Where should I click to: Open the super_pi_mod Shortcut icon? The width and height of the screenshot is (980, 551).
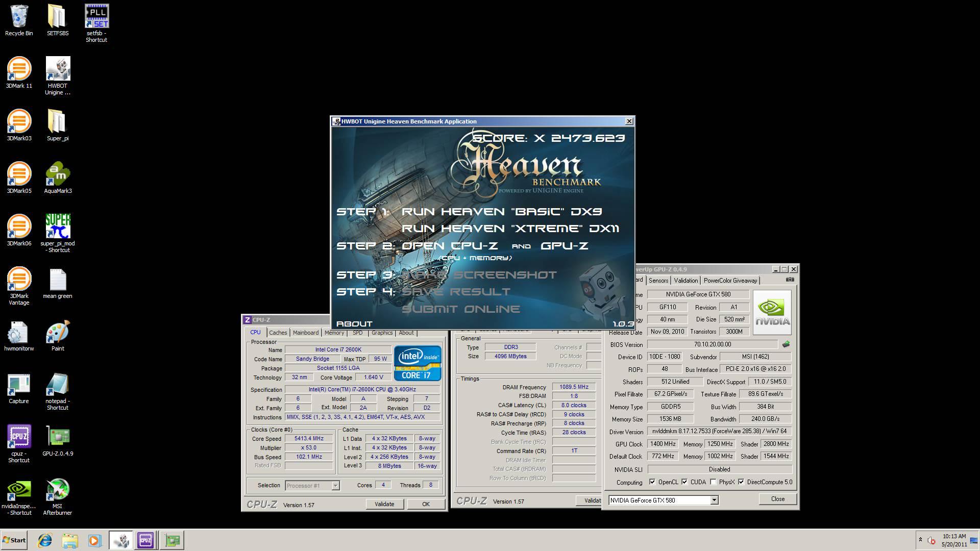click(x=58, y=234)
